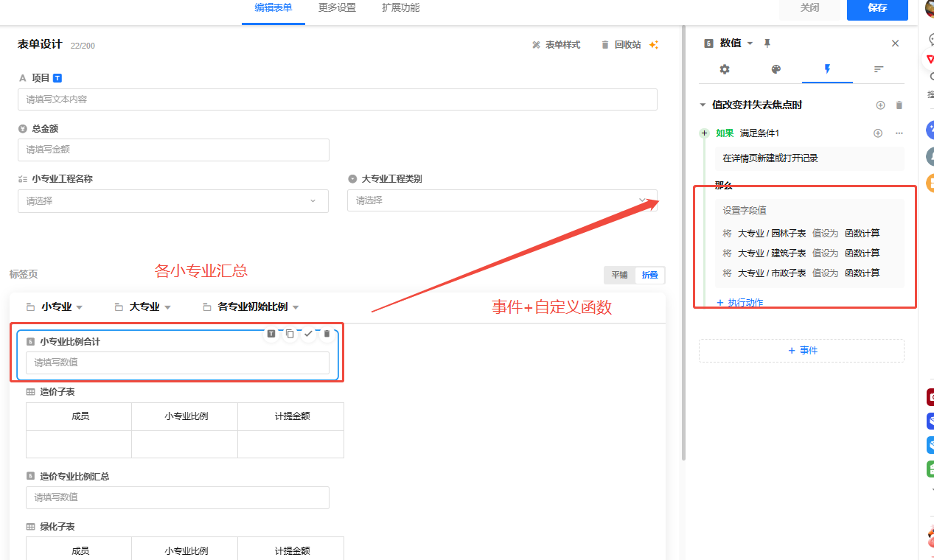Open the three-dot menu beside 满足条件1
The width and height of the screenshot is (934, 560).
(x=899, y=133)
